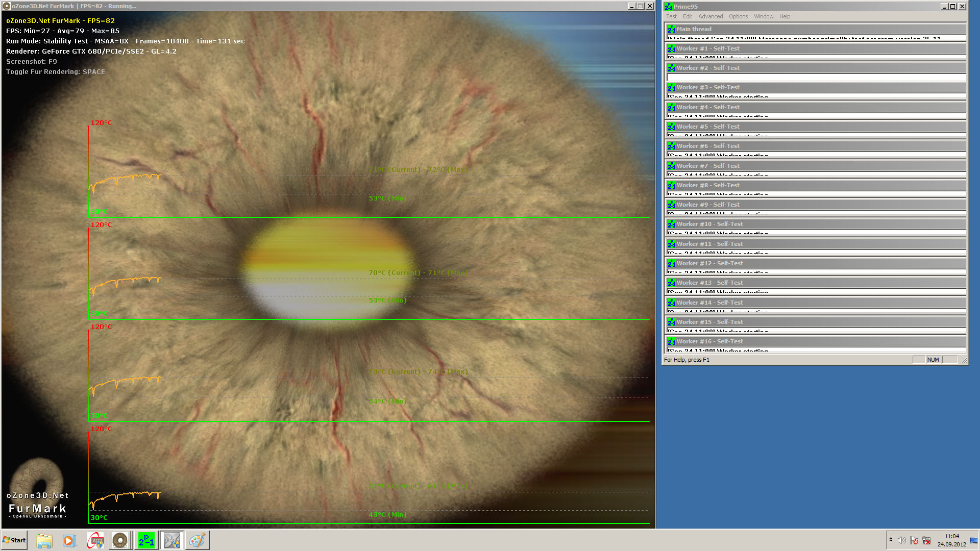Click the Show Desktop button at taskbar end
Viewport: 980px width, 551px height.
click(x=974, y=540)
